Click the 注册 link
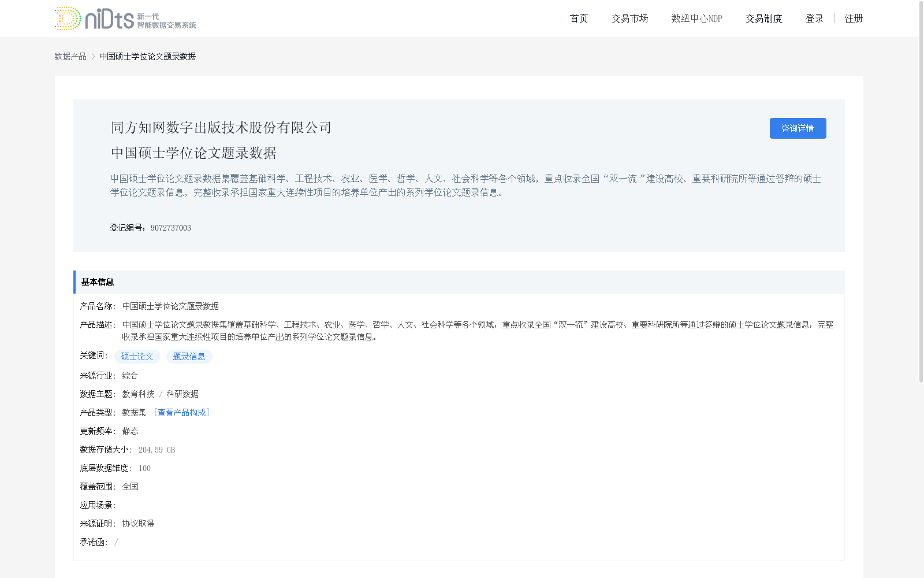 (x=854, y=18)
